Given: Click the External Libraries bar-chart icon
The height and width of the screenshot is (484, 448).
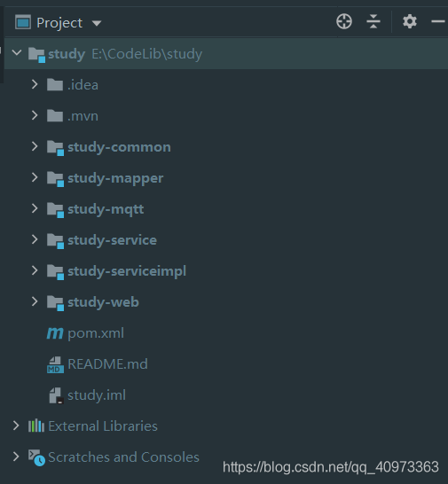Looking at the screenshot, I should tap(36, 426).
